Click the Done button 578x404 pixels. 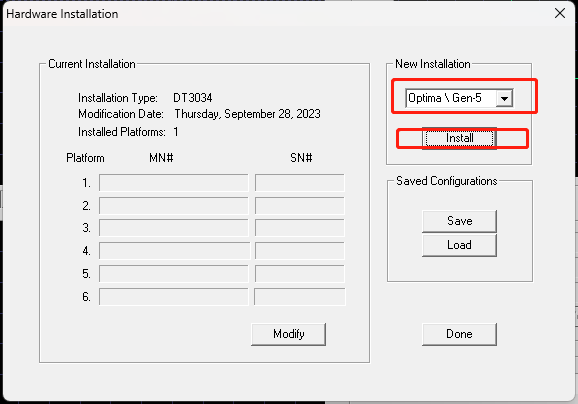pos(459,334)
